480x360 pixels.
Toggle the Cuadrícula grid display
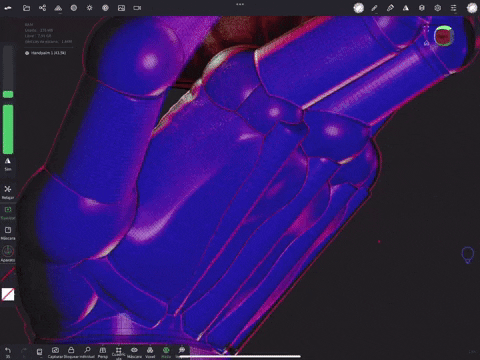[x=118, y=353]
